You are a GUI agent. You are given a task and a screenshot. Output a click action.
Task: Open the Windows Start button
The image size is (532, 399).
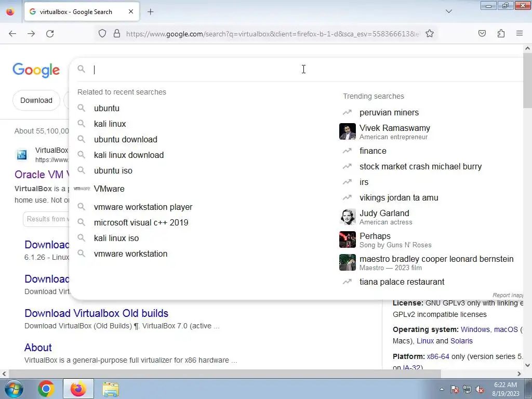click(x=14, y=389)
